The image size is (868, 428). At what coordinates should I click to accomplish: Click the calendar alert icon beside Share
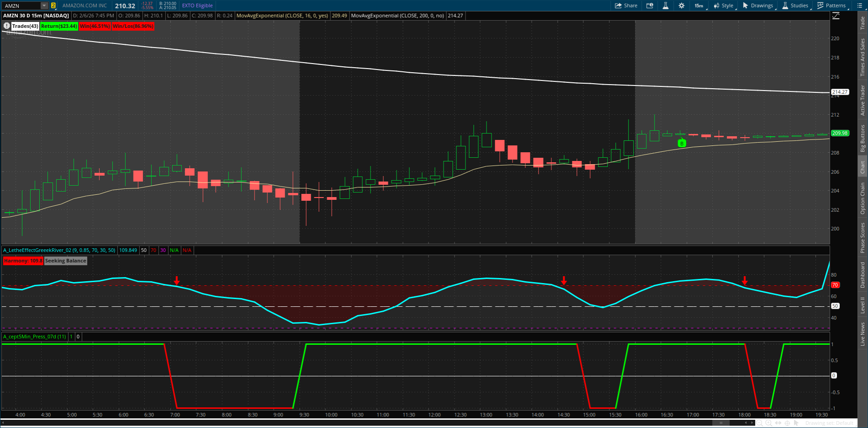click(x=650, y=5)
